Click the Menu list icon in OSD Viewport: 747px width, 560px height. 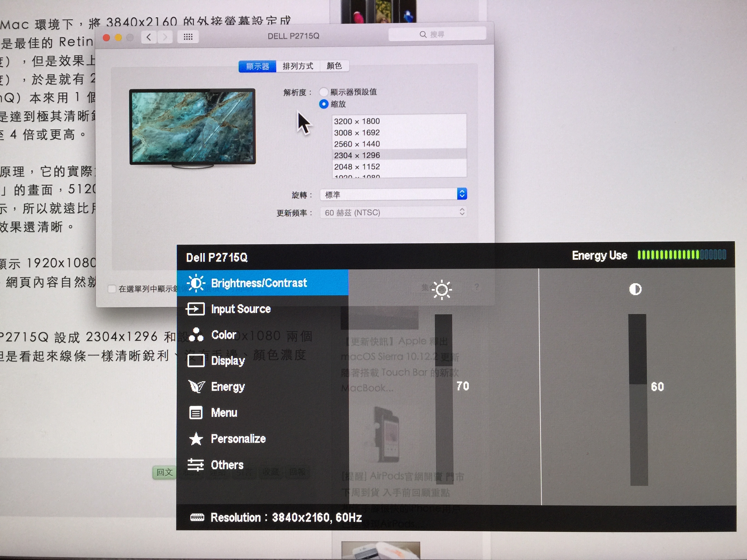click(196, 412)
